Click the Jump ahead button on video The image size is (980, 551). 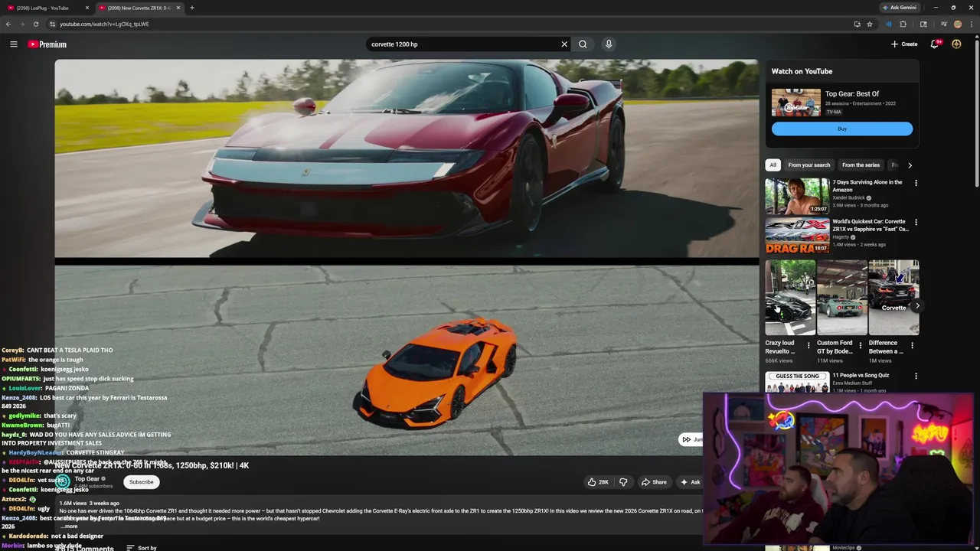coord(691,439)
